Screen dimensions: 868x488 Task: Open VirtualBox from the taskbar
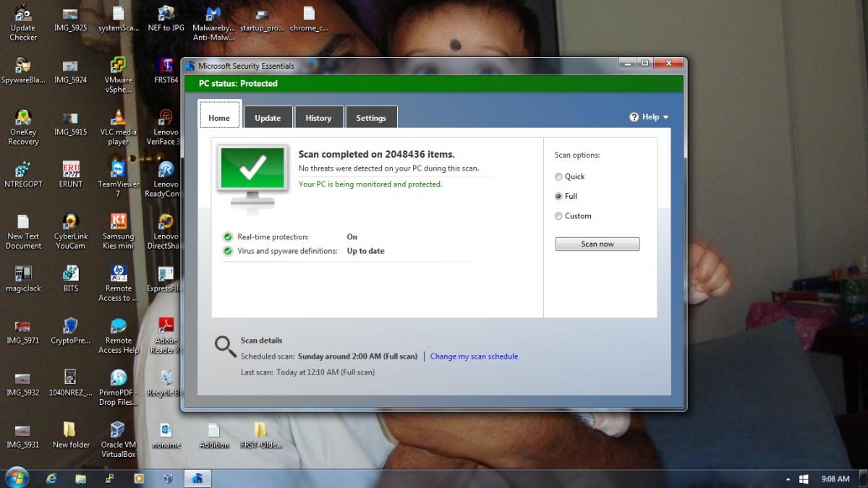tap(168, 479)
